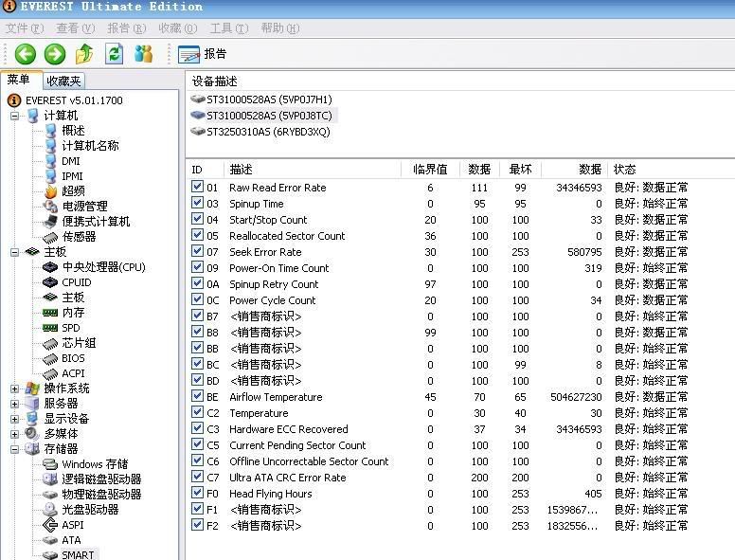Select the 传感器 sensor tree item

coord(79,237)
